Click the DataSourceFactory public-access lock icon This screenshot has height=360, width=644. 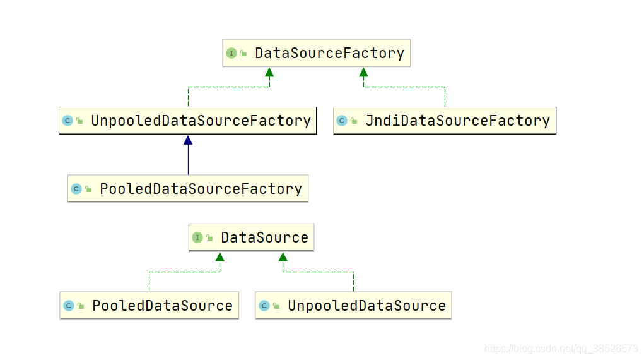[243, 54]
